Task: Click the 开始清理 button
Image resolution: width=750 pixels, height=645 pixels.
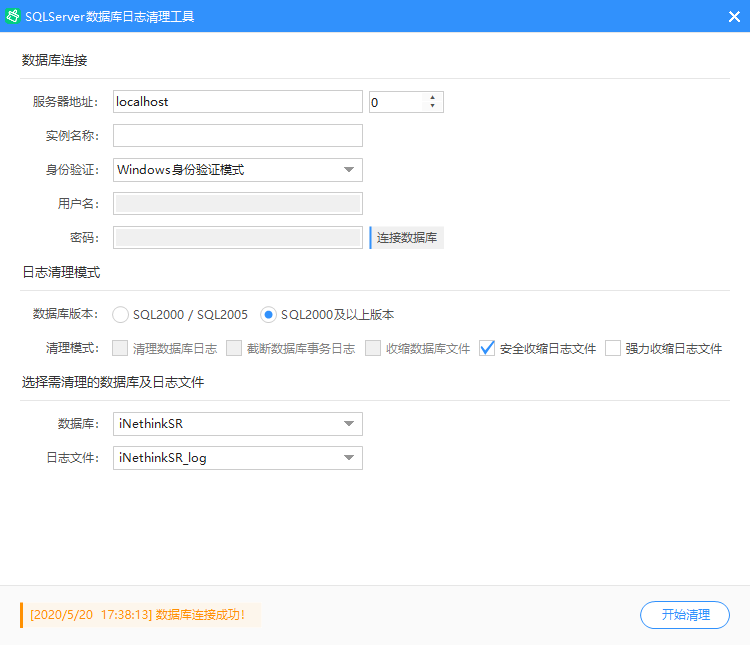Action: coord(685,615)
